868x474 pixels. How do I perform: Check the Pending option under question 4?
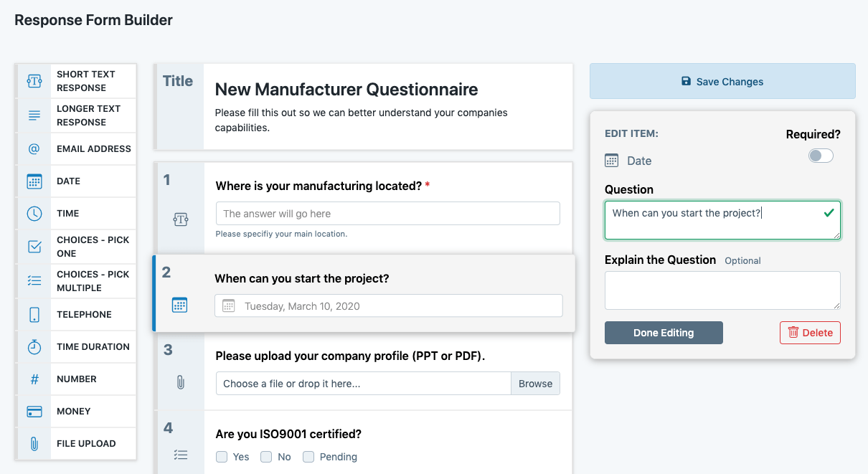308,457
